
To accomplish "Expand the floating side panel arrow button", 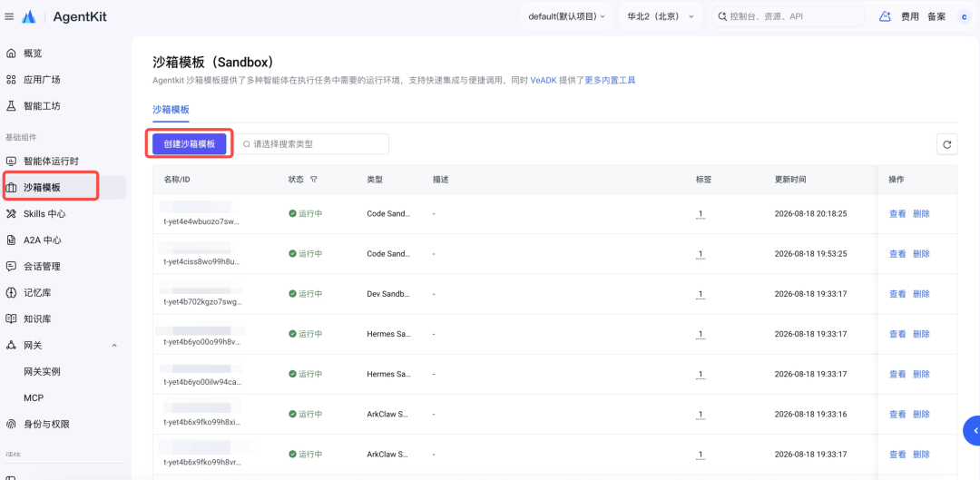I will click(973, 431).
